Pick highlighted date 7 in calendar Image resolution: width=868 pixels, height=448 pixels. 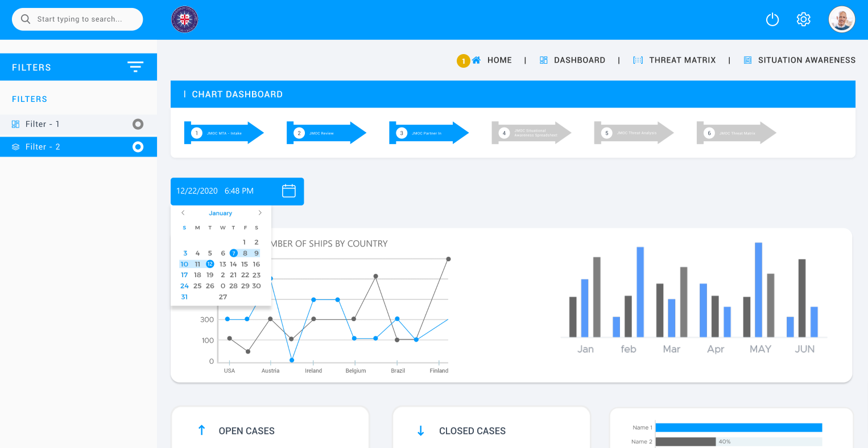[234, 253]
